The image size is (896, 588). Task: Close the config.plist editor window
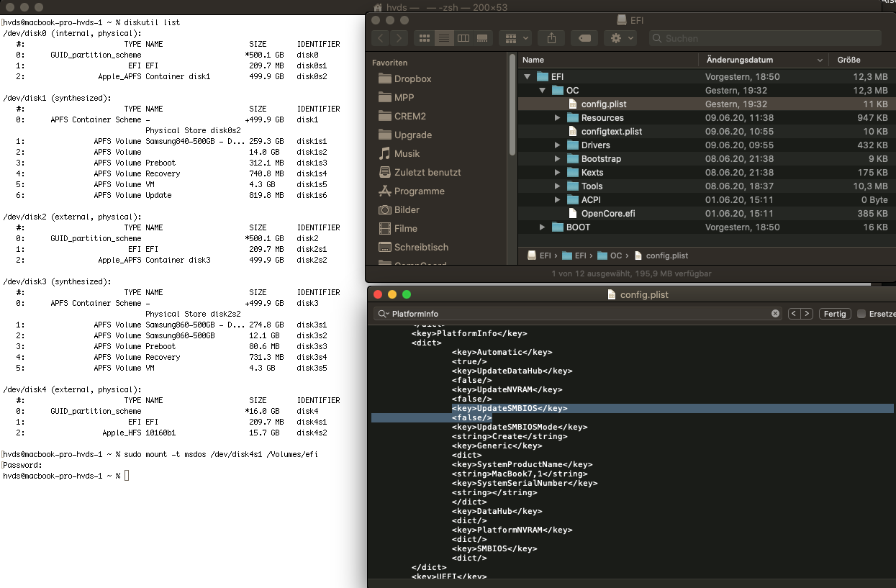(x=378, y=294)
